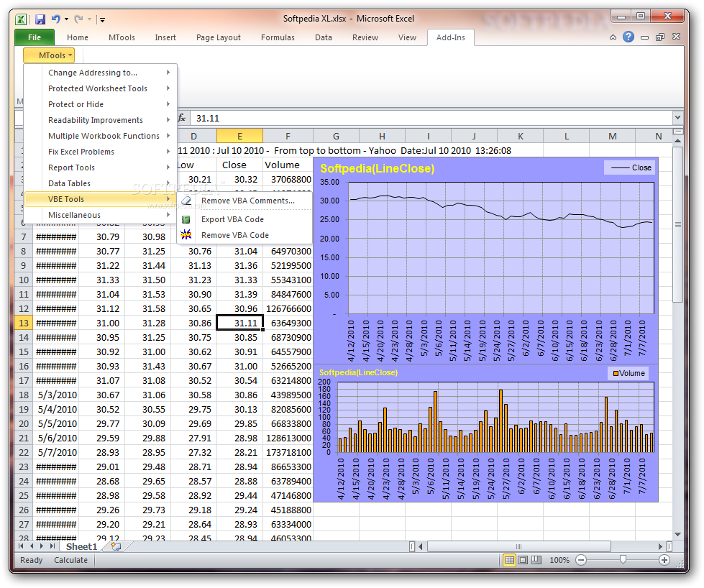The image size is (704, 588).
Task: Select the Volume chart legend
Action: pos(628,374)
